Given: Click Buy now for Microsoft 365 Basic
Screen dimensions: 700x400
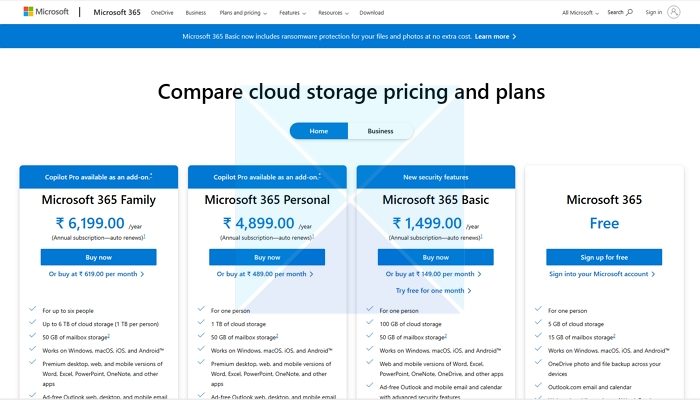Looking at the screenshot, I should pos(435,257).
